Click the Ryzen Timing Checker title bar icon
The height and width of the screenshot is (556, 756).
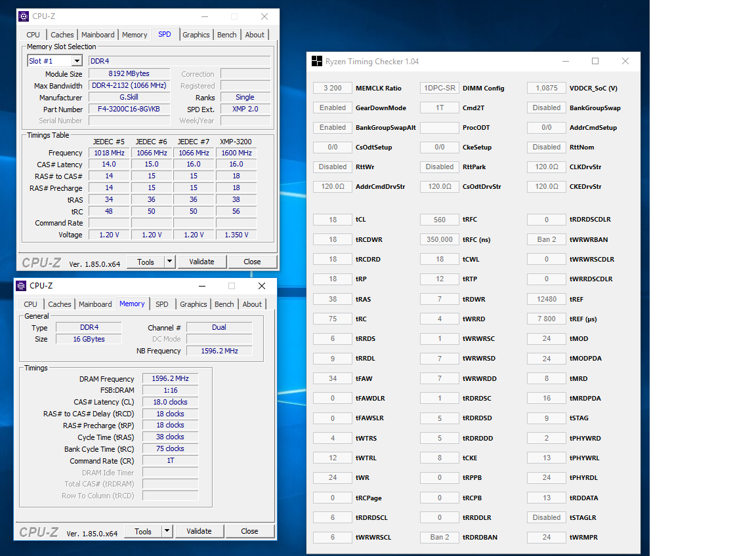click(316, 62)
